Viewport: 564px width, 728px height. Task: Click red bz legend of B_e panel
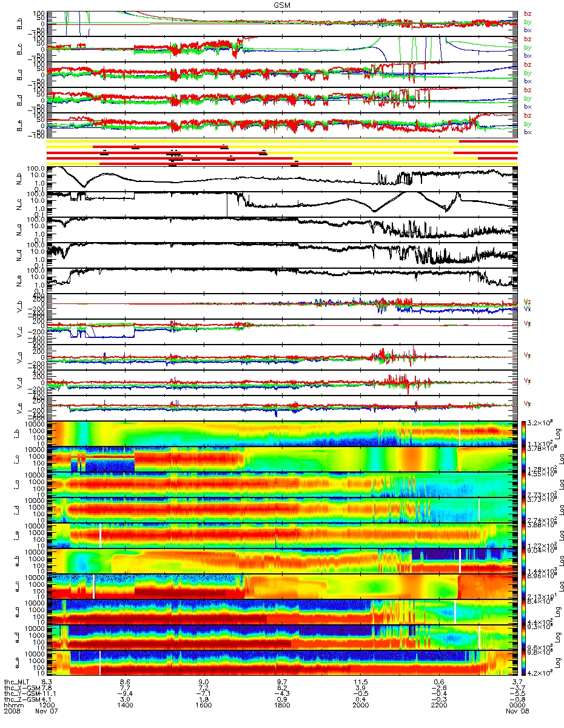[528, 115]
